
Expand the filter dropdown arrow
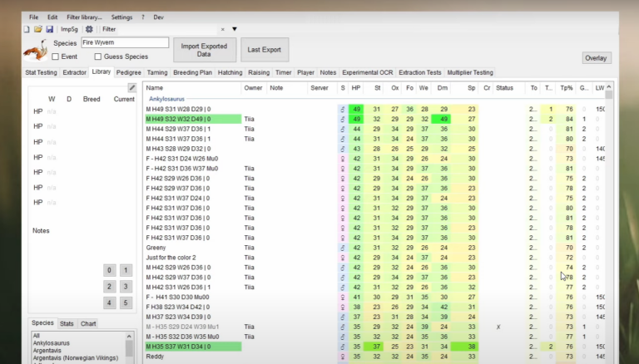click(235, 29)
